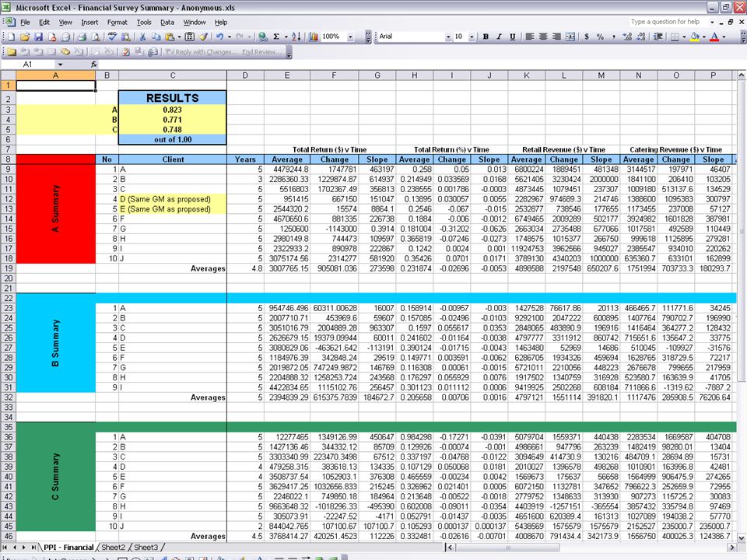Expand the Name Box dropdown arrow
Viewport: 747px width, 560px height.
[x=61, y=65]
